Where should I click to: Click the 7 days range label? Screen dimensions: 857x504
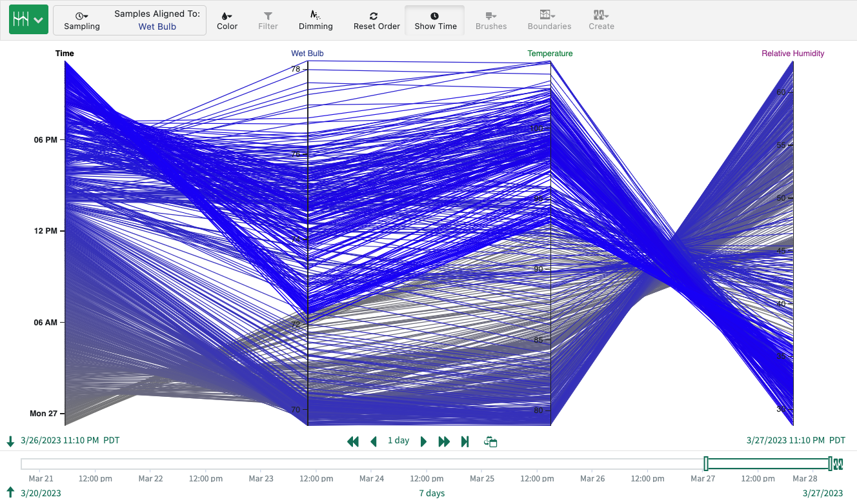(x=432, y=493)
